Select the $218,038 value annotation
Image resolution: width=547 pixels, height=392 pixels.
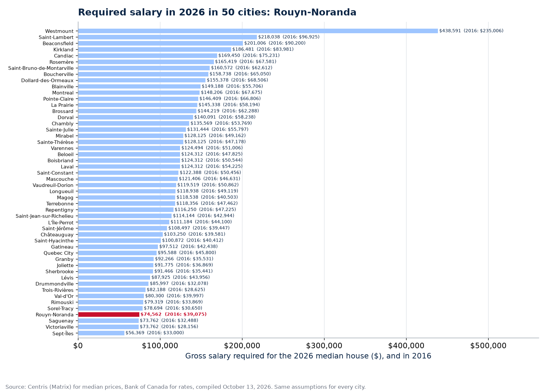click(289, 37)
